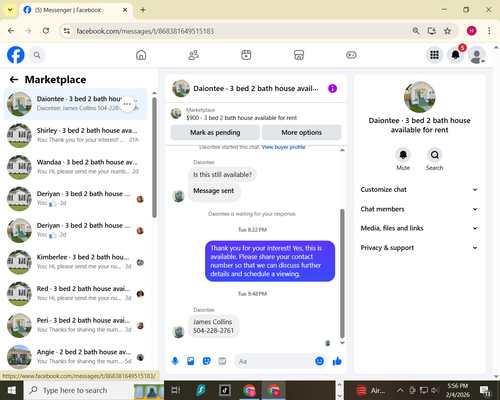Open TikTok app on taskbar
Screen dimensions: 500x400
point(225,390)
